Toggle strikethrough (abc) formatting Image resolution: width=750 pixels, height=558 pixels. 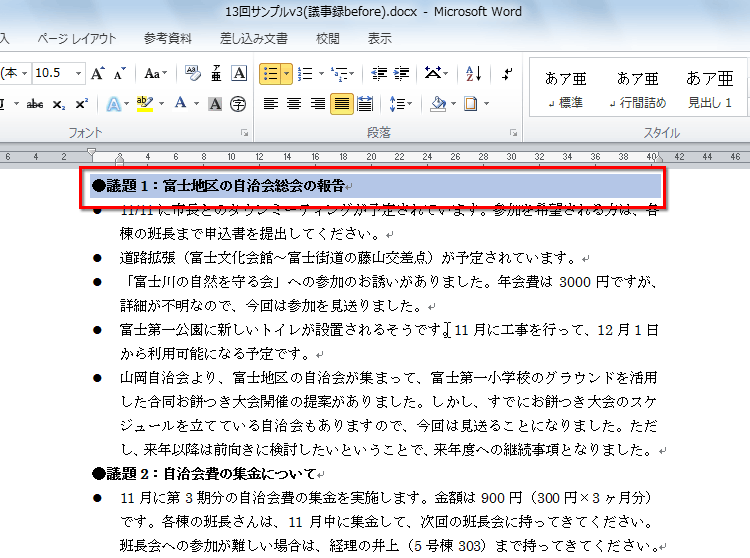[x=34, y=104]
